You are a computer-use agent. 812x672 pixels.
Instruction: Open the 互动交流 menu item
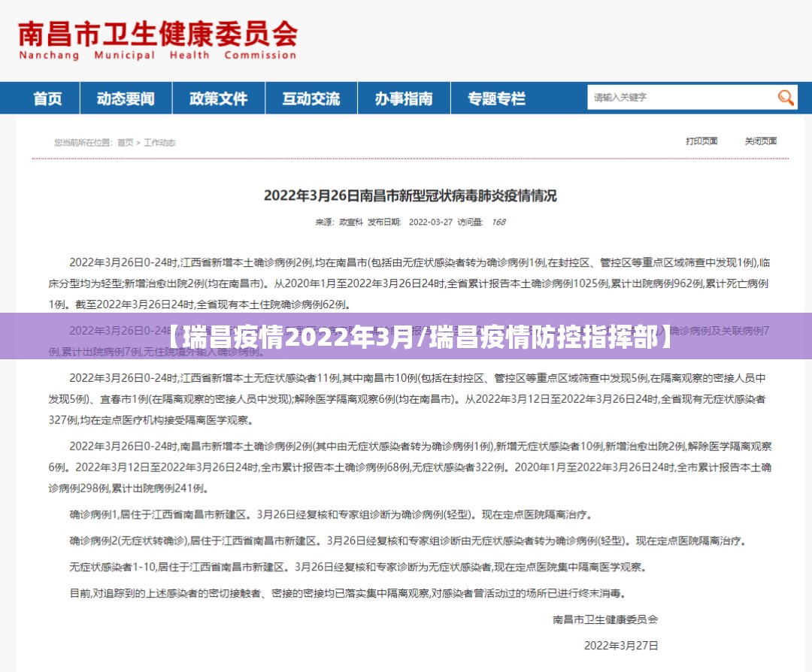pos(311,98)
